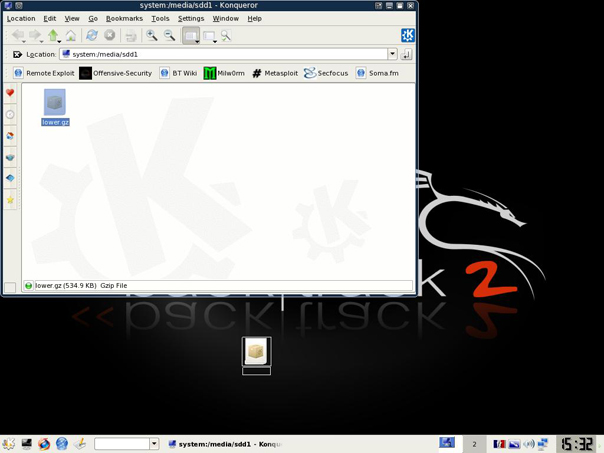
Task: Expand the Icon View options dropdown arrow
Action: (x=197, y=41)
